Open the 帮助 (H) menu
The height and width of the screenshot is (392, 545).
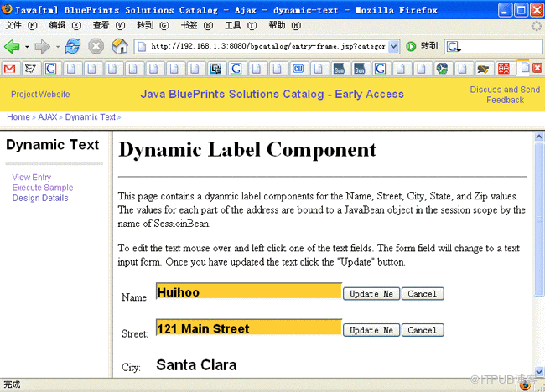(x=285, y=25)
